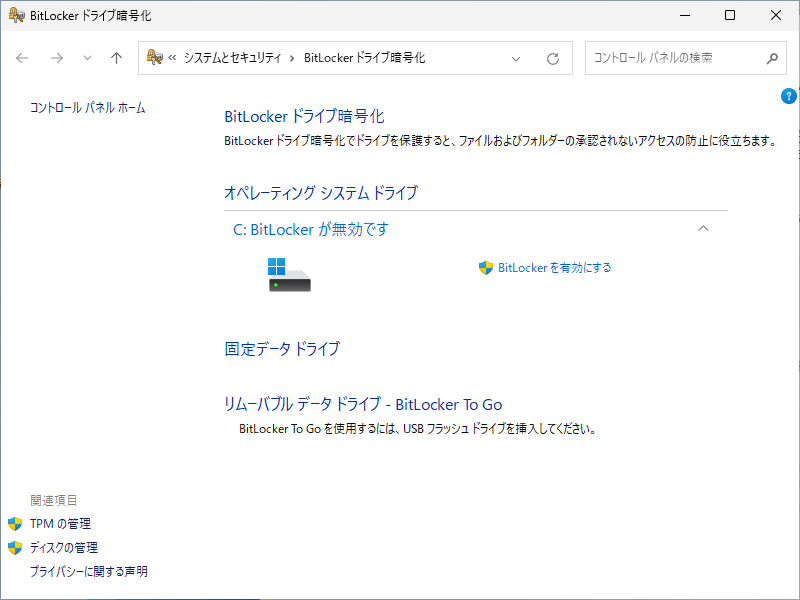Click the shield icon next to TPM の管理
Screen dimensions: 800x600
click(x=15, y=523)
